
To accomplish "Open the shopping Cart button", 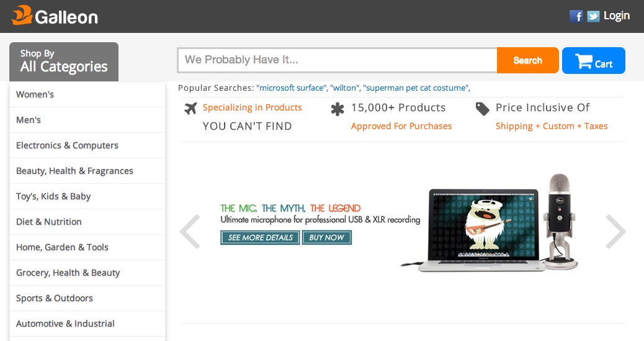I will click(x=594, y=60).
